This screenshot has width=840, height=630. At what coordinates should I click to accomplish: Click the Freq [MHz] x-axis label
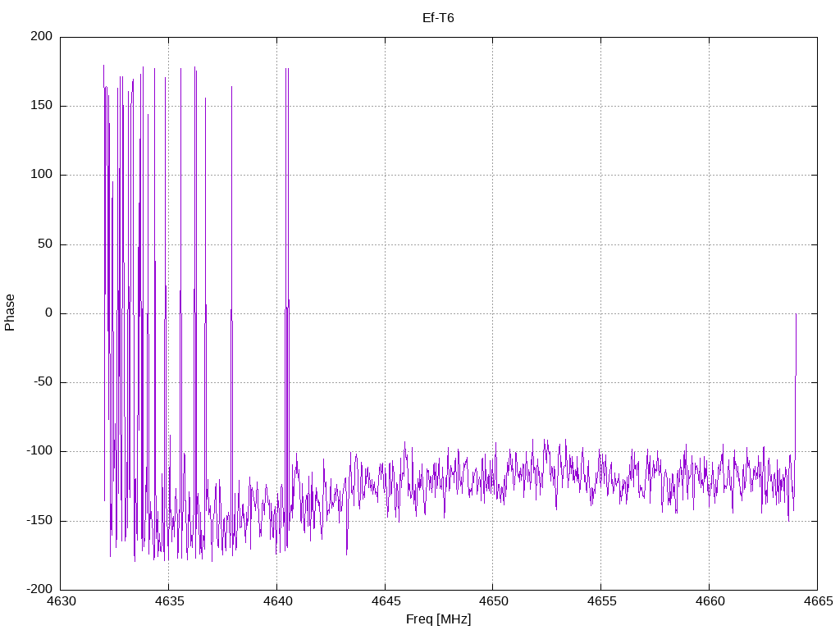tap(438, 619)
